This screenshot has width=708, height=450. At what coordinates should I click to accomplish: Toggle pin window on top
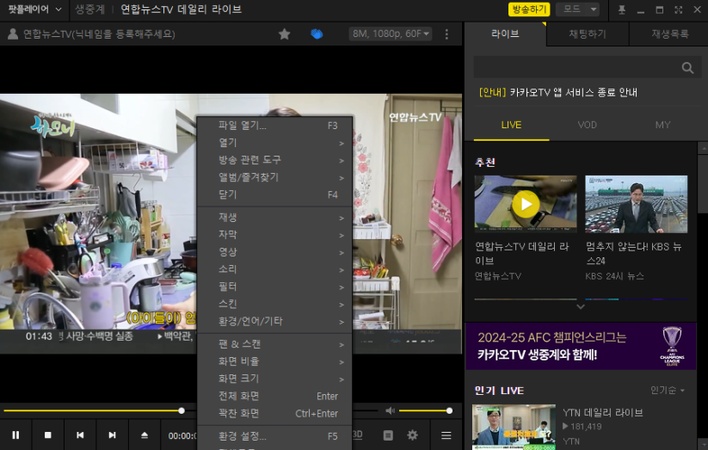pos(622,9)
